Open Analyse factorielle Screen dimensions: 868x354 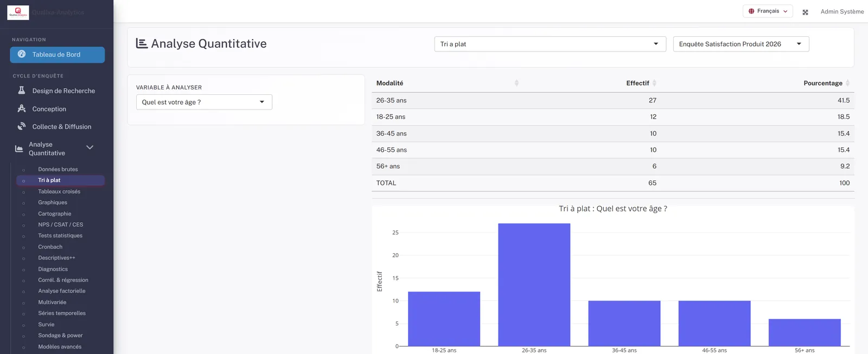click(x=62, y=291)
